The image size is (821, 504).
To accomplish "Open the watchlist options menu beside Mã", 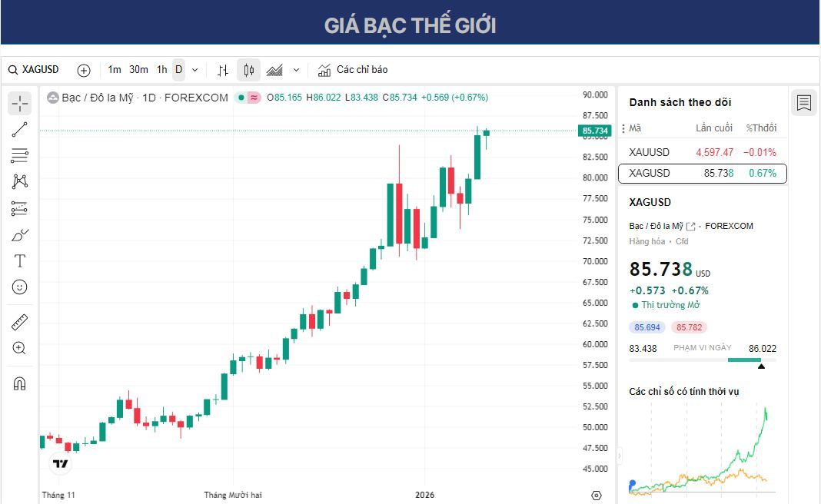I will [623, 128].
